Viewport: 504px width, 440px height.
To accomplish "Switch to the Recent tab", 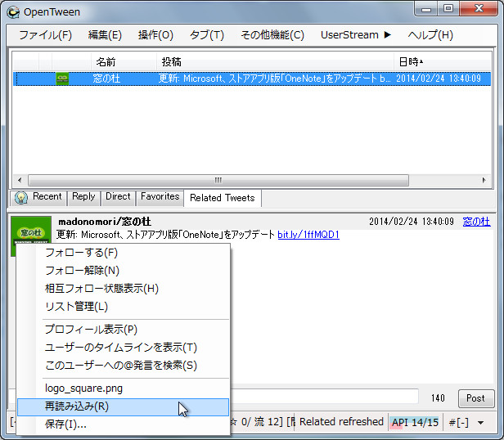I will pyautogui.click(x=38, y=197).
